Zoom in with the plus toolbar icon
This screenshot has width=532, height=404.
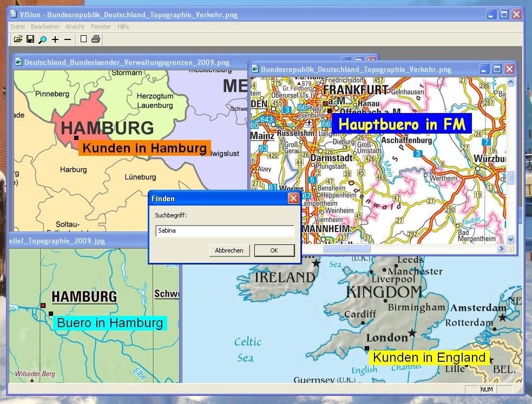click(x=55, y=39)
